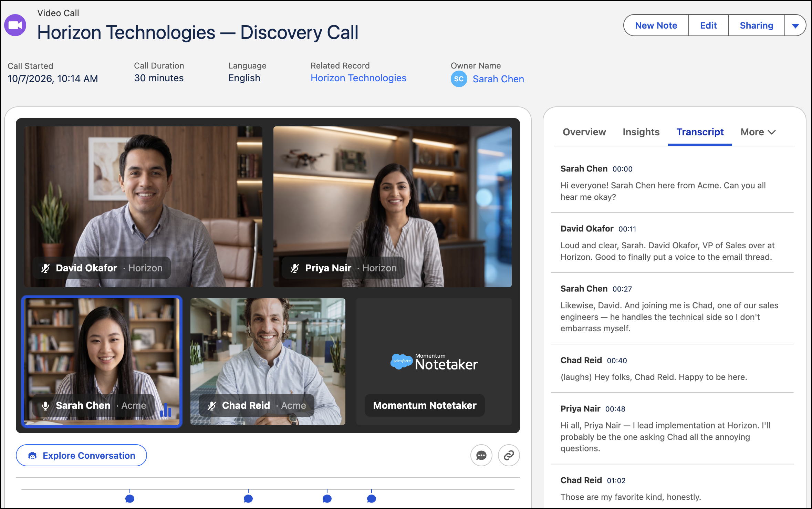
Task: Click the Language value English
Action: 244,78
